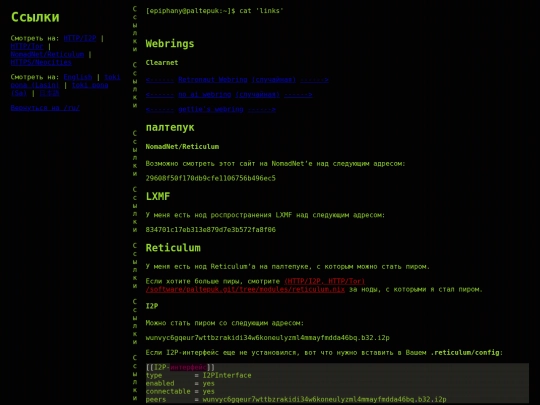This screenshot has width=540, height=405.
Task: Go to previous site in gettie's webring
Action: click(x=160, y=110)
